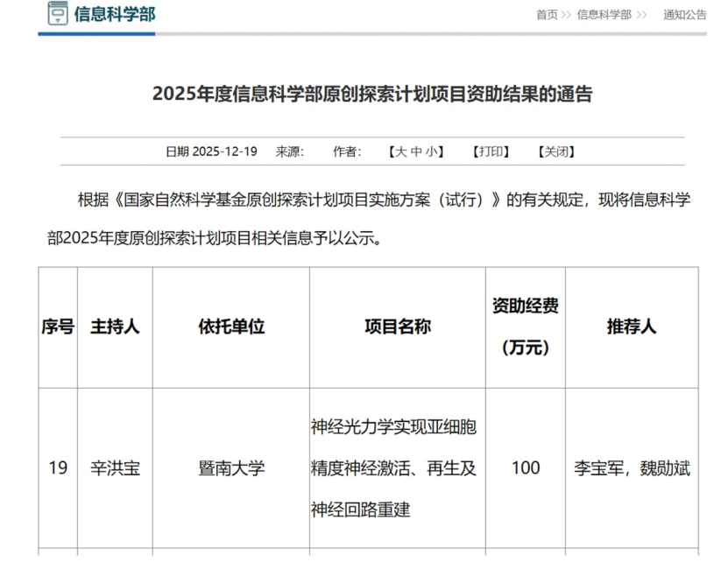Set font size to 小
This screenshot has height=576, width=728.
432,151
